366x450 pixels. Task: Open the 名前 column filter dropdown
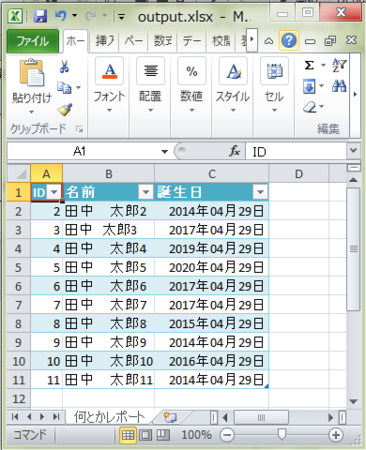tap(145, 192)
